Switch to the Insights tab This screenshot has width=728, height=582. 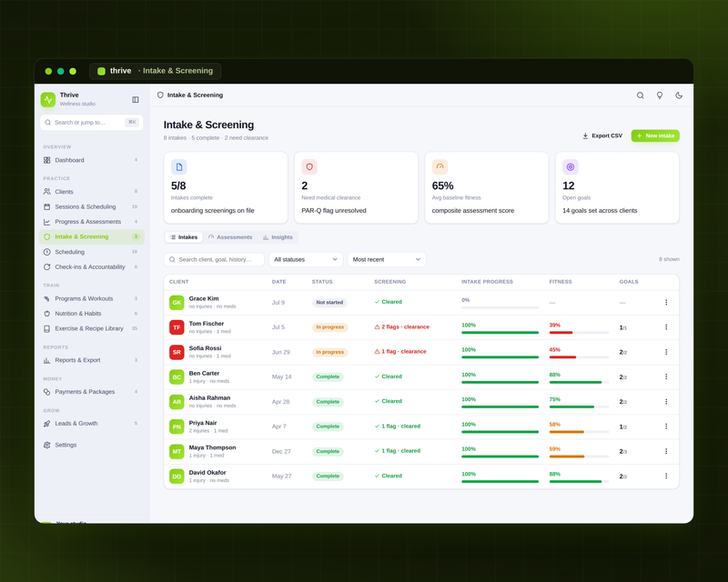(278, 237)
